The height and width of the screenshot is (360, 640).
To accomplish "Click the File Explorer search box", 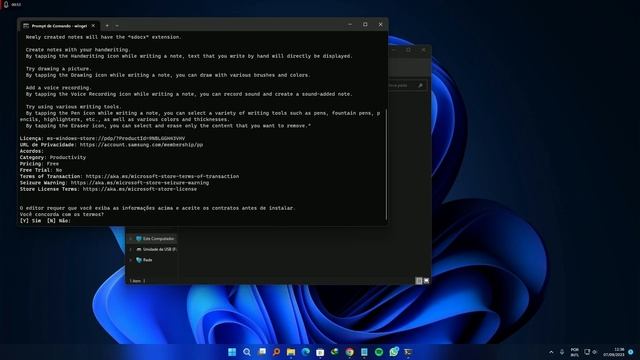I will click(407, 85).
